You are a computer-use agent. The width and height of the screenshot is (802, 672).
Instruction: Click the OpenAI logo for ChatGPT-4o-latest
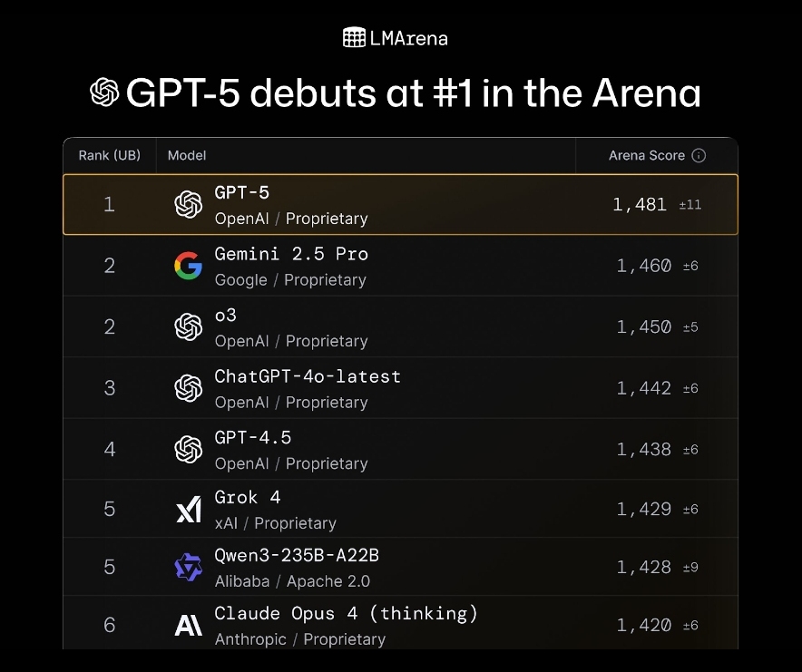click(x=188, y=388)
